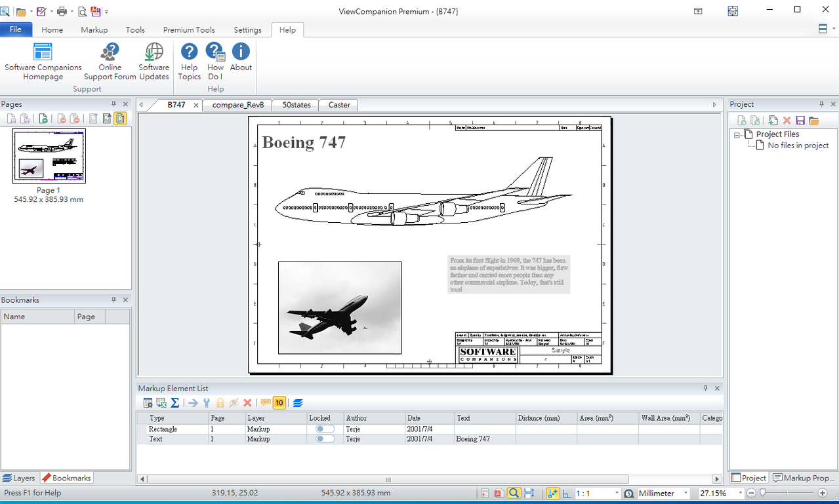Open the folder icon dropdown arrow in title bar
This screenshot has height=504, width=839.
(31, 12)
